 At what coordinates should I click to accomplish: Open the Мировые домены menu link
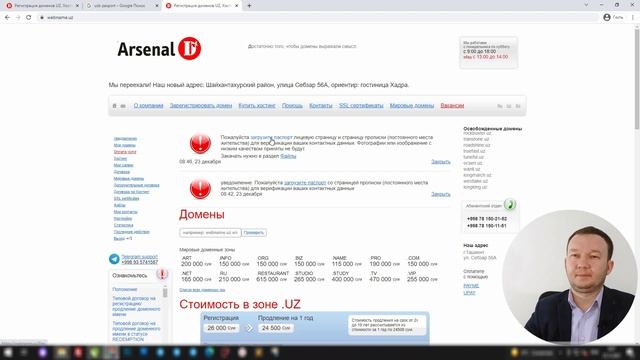tap(412, 106)
